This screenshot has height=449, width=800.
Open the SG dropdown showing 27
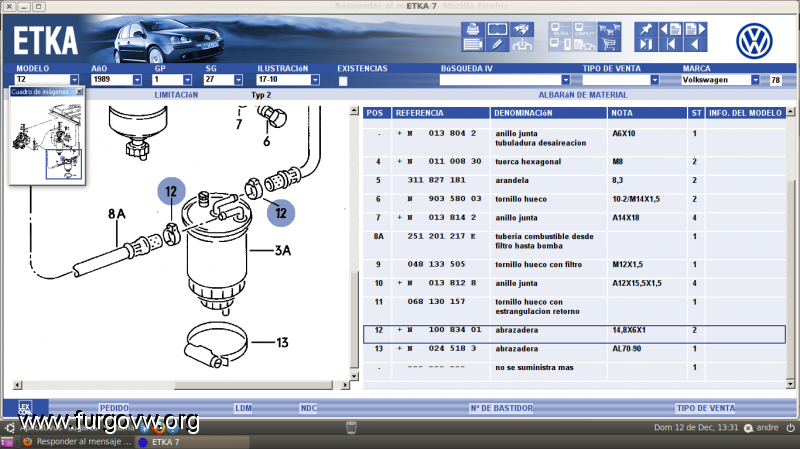(x=238, y=80)
